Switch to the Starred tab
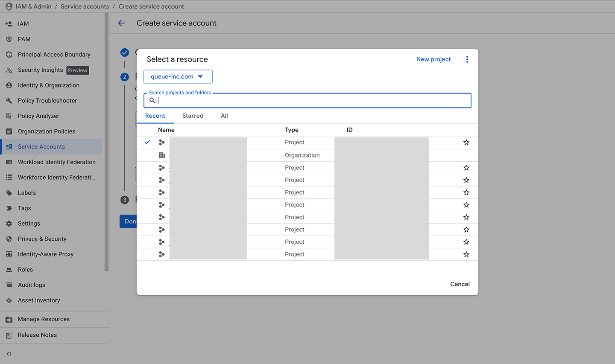 click(193, 115)
